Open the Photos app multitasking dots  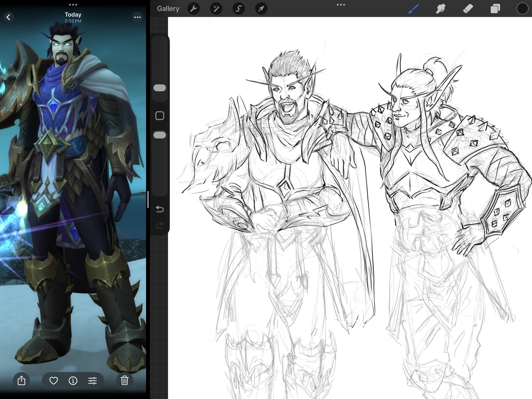click(73, 5)
